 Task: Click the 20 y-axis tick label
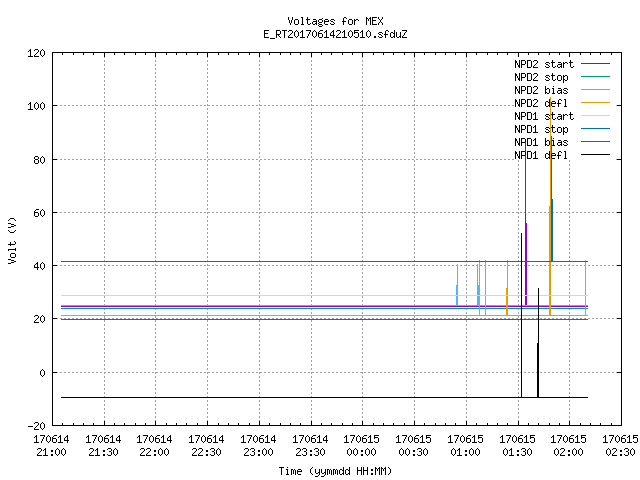tap(39, 319)
